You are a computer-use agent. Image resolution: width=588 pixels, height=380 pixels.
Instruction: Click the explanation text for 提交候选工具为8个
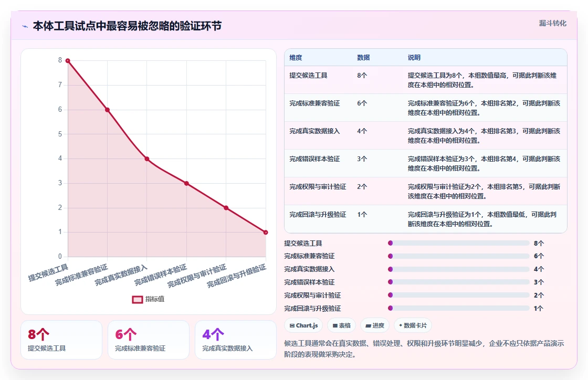coord(482,80)
